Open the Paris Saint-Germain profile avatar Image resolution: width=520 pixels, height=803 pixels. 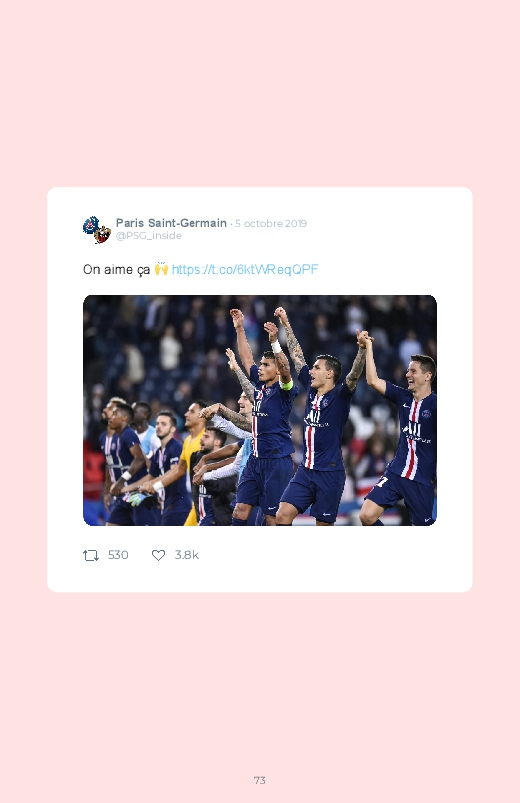tap(97, 229)
